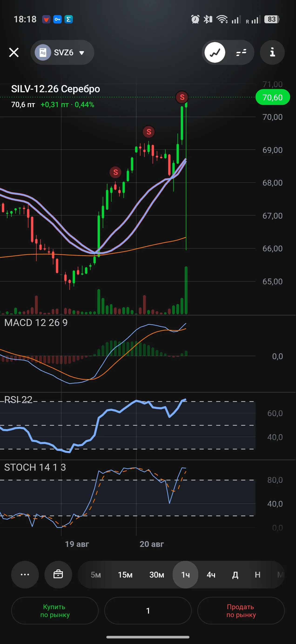Open the three-dots more options menu

pyautogui.click(x=25, y=575)
